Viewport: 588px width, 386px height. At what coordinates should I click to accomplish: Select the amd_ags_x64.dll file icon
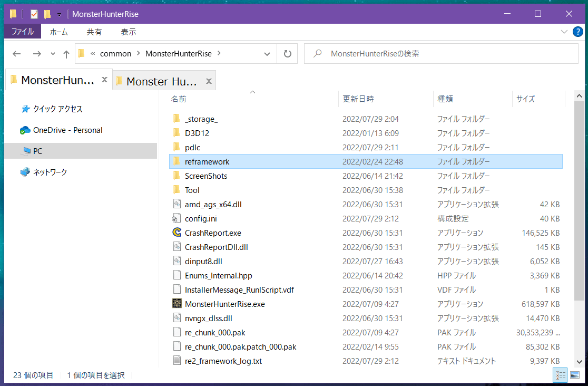pos(177,204)
